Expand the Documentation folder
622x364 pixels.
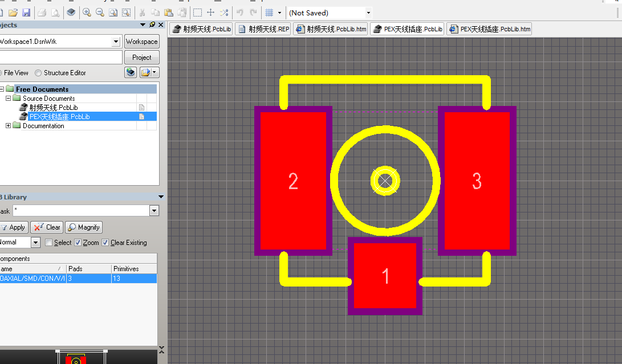point(8,126)
